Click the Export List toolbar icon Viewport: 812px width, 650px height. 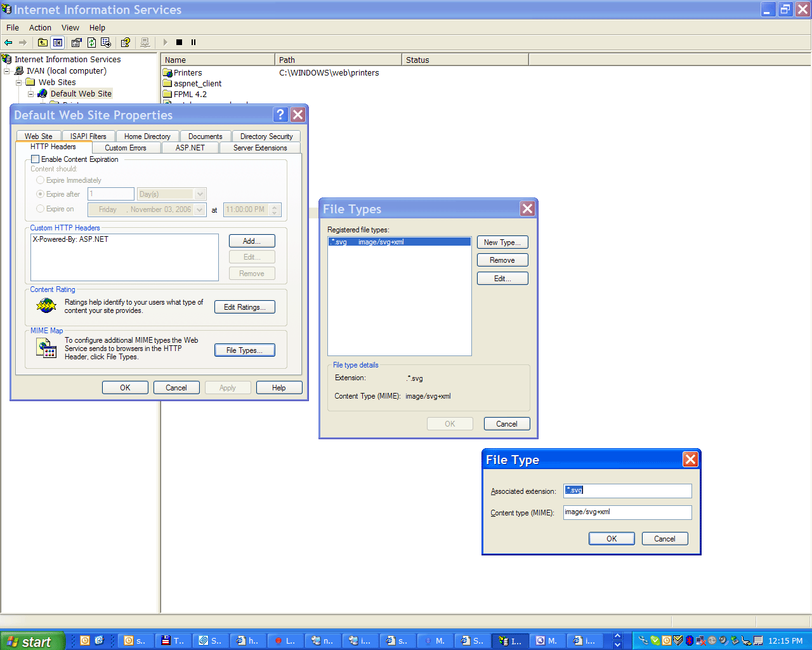coord(106,43)
